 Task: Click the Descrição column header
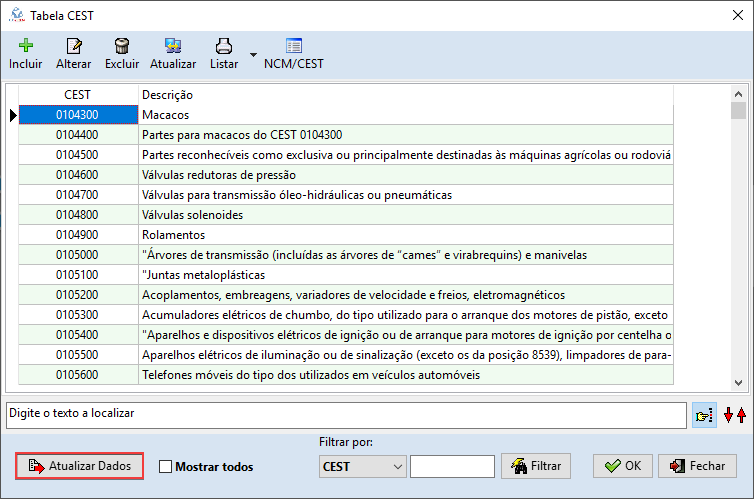[405, 94]
